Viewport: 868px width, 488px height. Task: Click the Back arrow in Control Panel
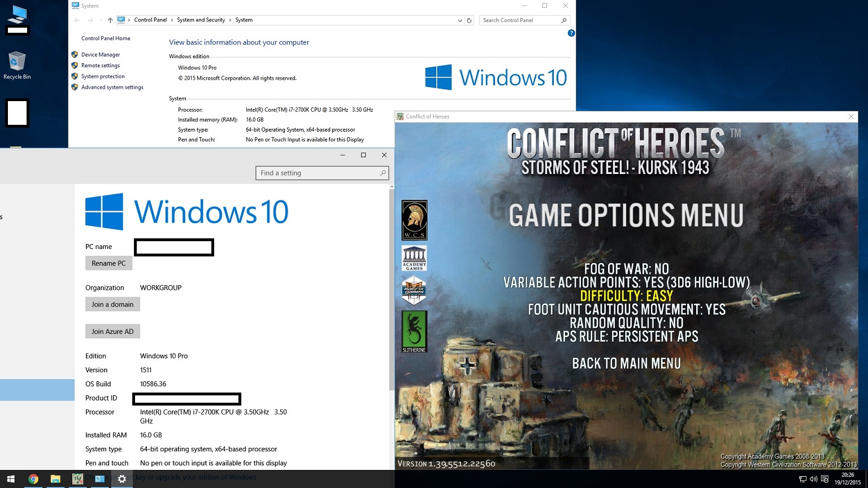(77, 20)
